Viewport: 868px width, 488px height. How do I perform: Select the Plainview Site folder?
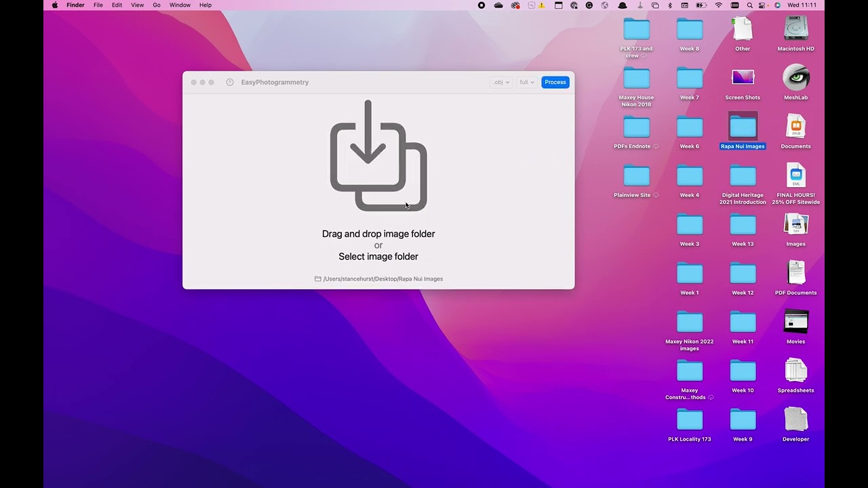click(x=636, y=176)
